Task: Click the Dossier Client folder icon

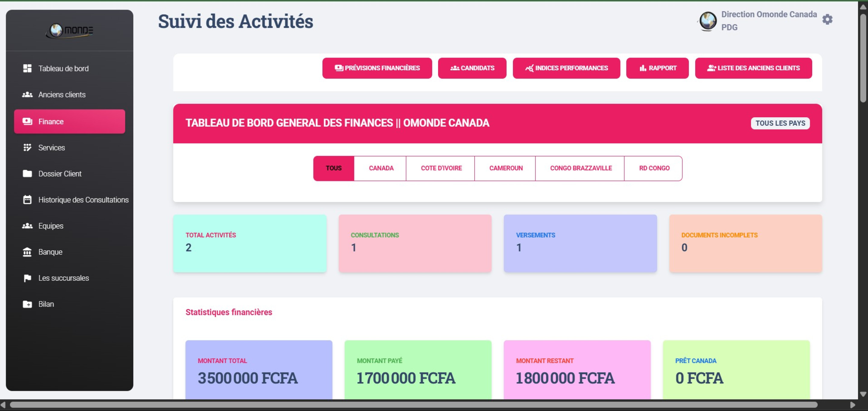Action: [27, 173]
